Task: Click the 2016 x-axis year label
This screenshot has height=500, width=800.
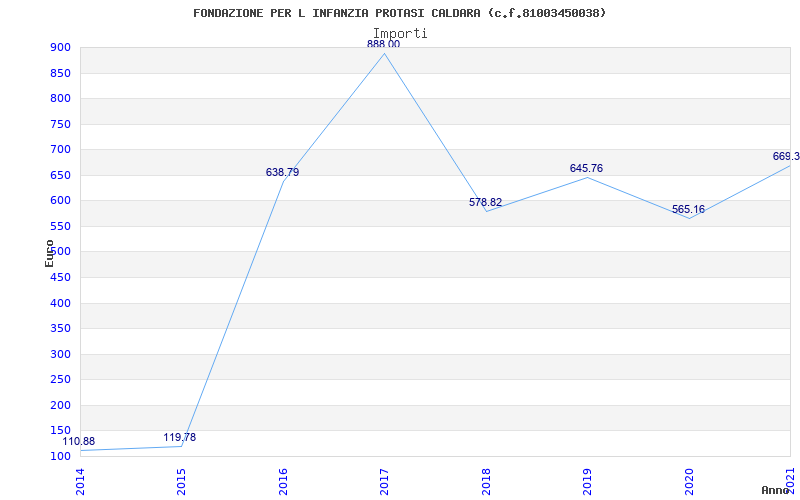Action: (283, 482)
